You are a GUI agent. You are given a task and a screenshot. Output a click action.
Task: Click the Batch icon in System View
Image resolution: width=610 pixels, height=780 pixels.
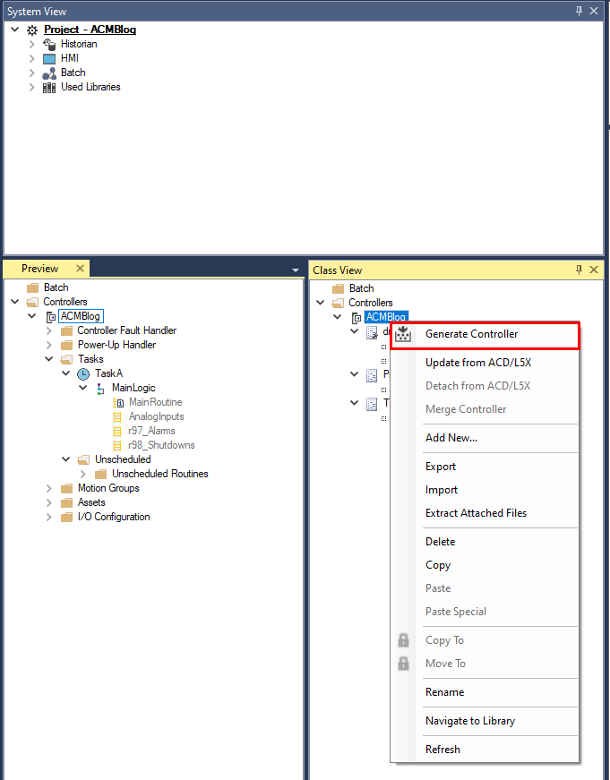[x=49, y=73]
